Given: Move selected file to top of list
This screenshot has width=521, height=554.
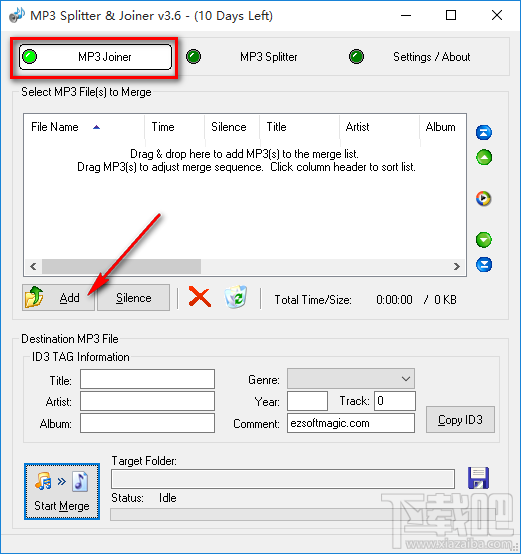Looking at the screenshot, I should point(484,132).
